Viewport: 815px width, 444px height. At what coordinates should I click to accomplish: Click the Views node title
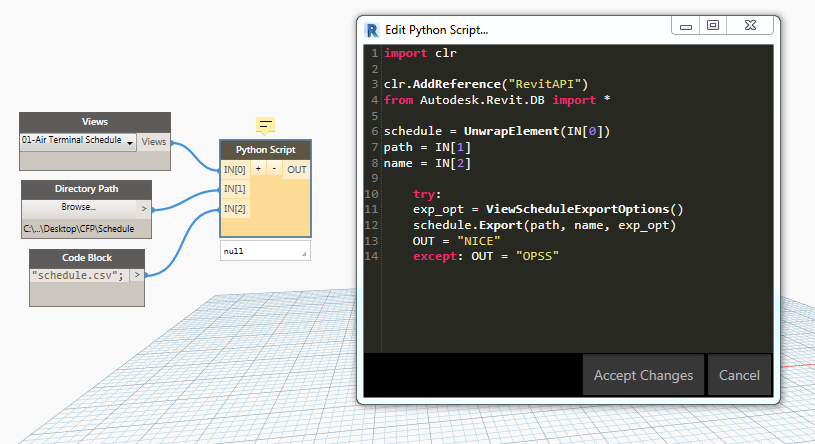[x=95, y=122]
